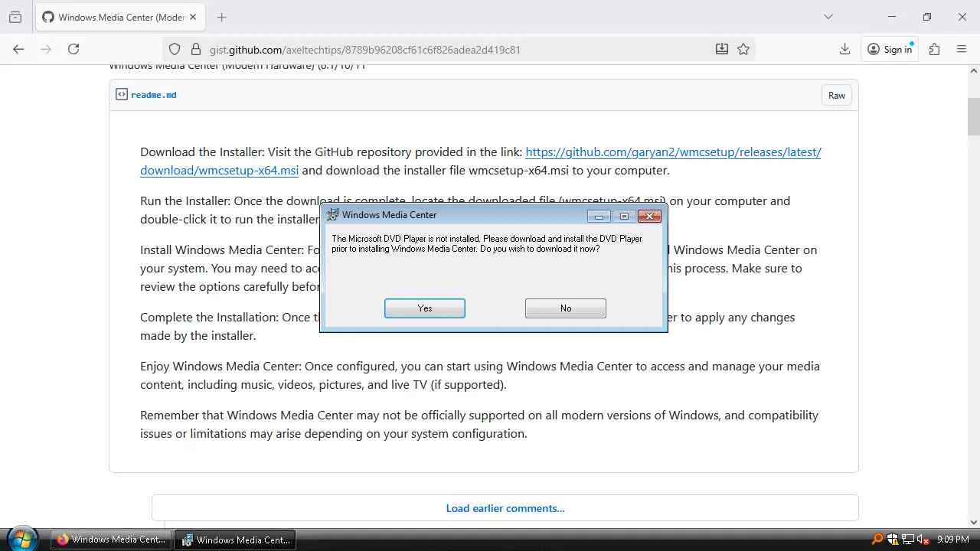Open Firefox View recent browsing icon
The image size is (980, 551).
point(15,17)
